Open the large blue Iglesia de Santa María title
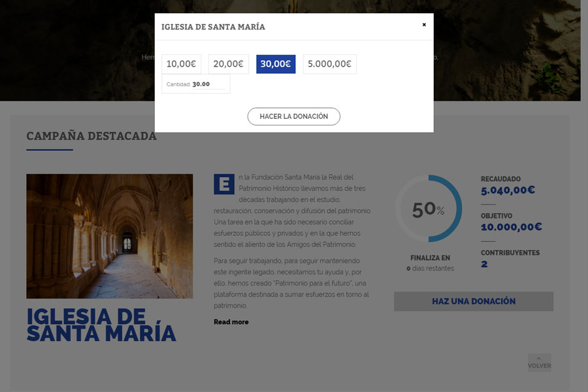Viewport: 588px width, 392px height. (x=101, y=325)
